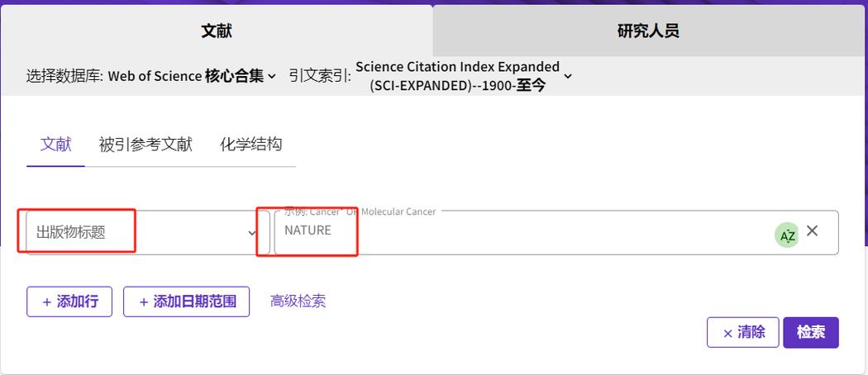Open the 被引参考文献 sub-tab

click(x=145, y=145)
